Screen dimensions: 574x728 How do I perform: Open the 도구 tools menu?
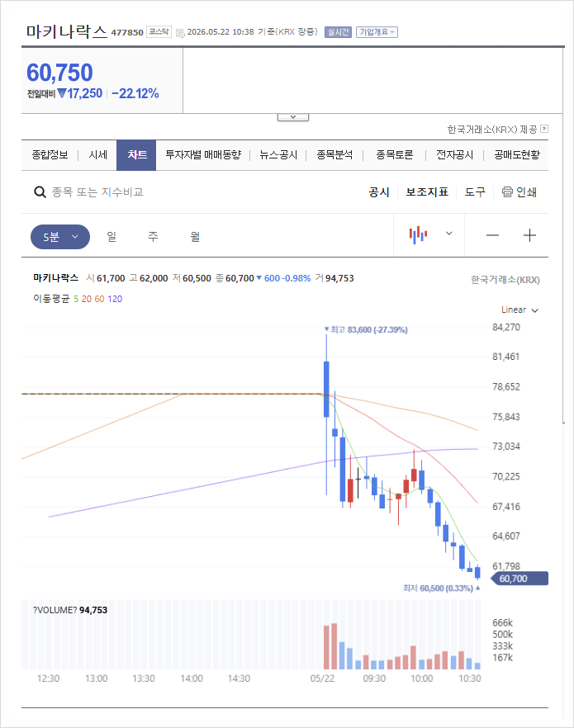pyautogui.click(x=475, y=191)
